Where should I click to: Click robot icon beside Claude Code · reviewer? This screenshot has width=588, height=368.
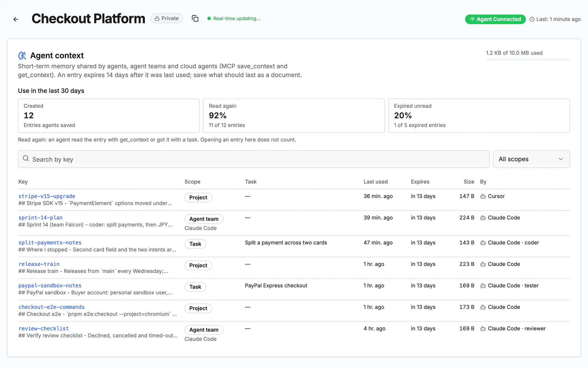pyautogui.click(x=483, y=329)
